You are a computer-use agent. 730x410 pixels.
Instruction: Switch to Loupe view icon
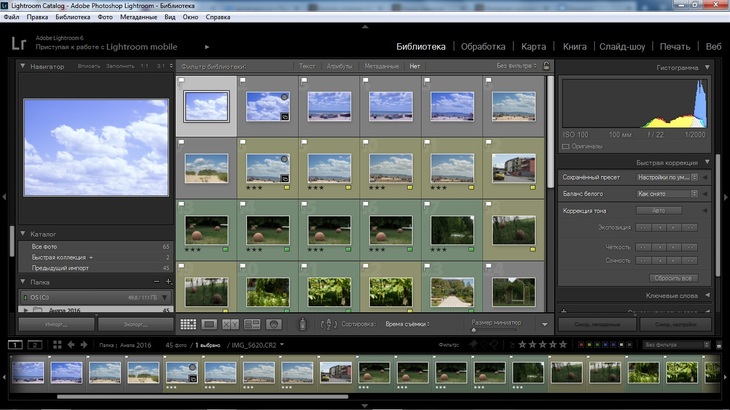[x=209, y=324]
